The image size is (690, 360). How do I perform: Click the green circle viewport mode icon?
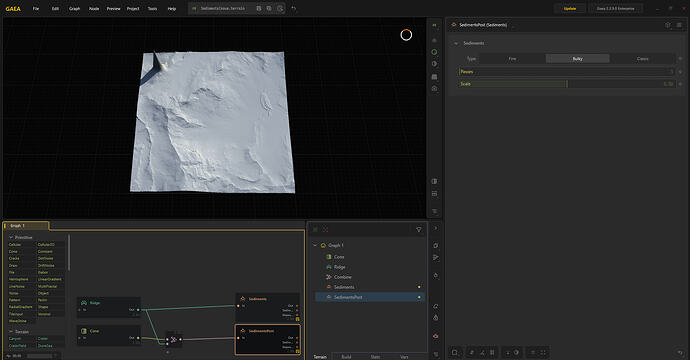[434, 52]
